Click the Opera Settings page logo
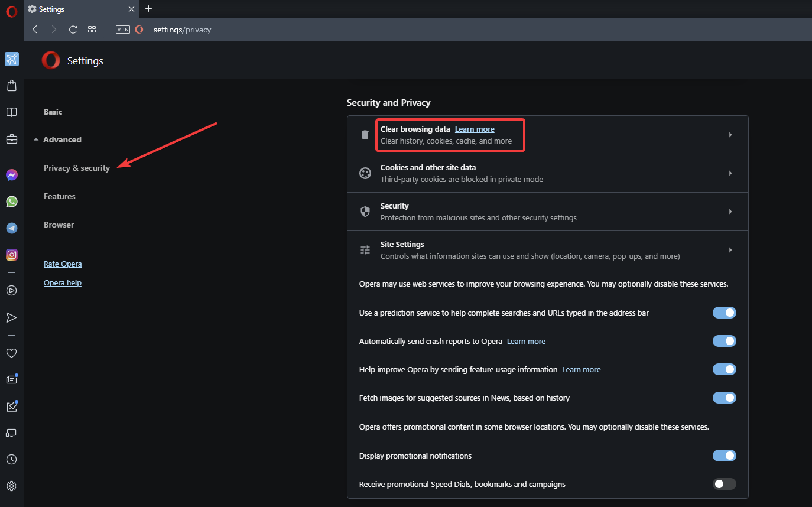 (x=51, y=60)
